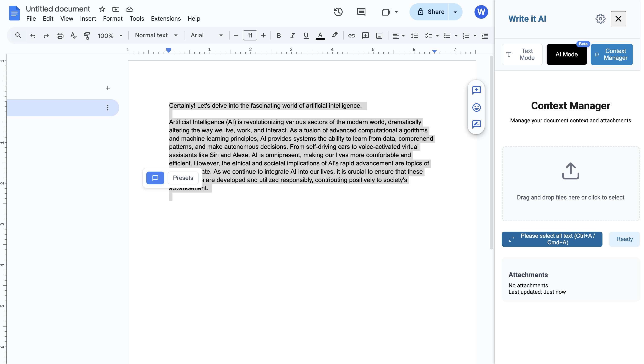Click the search magnifier in the toolbar

18,36
